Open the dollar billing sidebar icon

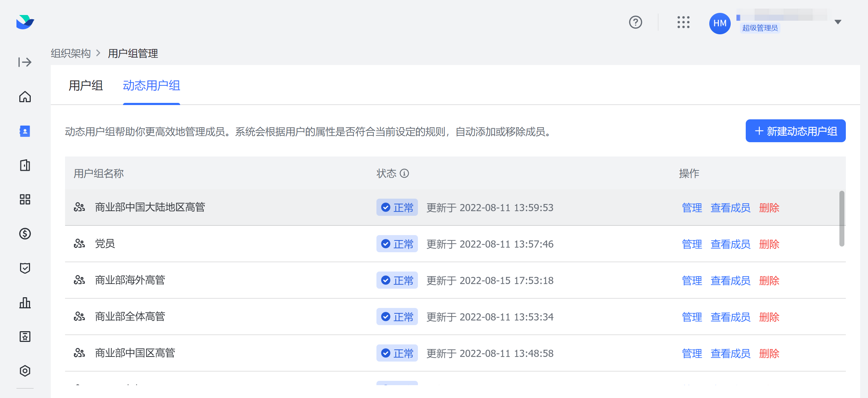pos(25,234)
